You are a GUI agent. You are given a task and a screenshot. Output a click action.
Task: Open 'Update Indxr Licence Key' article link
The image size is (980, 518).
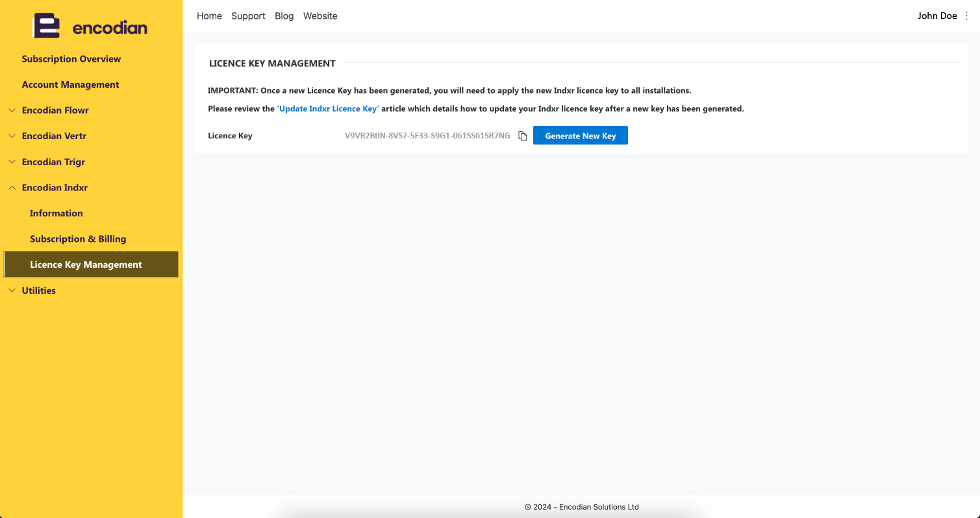[328, 109]
